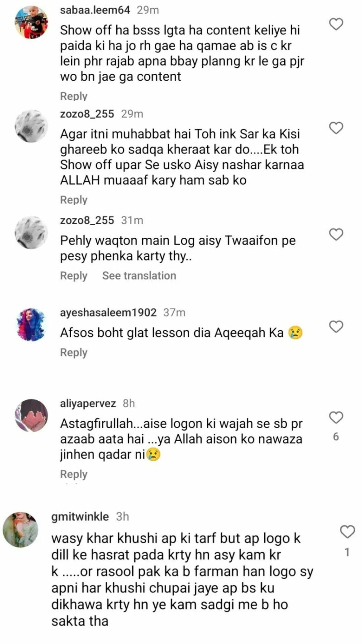Open sabaa.leem64's profile picture
The height and width of the screenshot is (644, 362).
[31, 23]
